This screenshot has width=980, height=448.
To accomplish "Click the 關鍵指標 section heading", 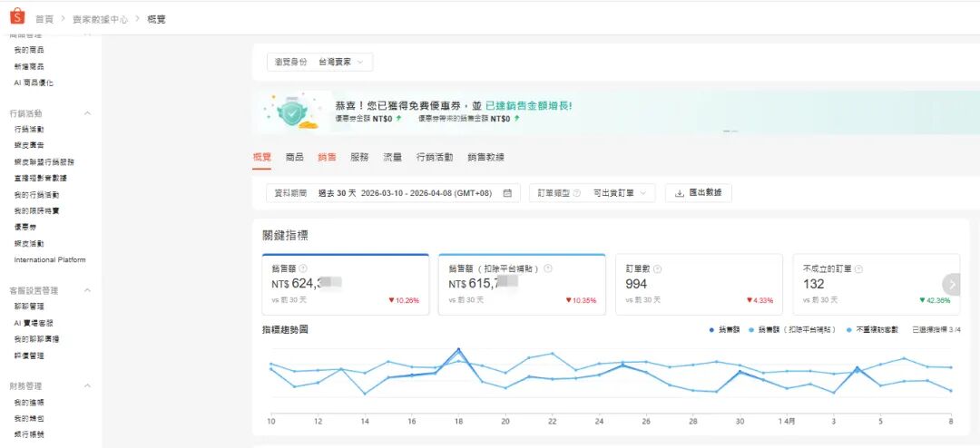I will [285, 236].
